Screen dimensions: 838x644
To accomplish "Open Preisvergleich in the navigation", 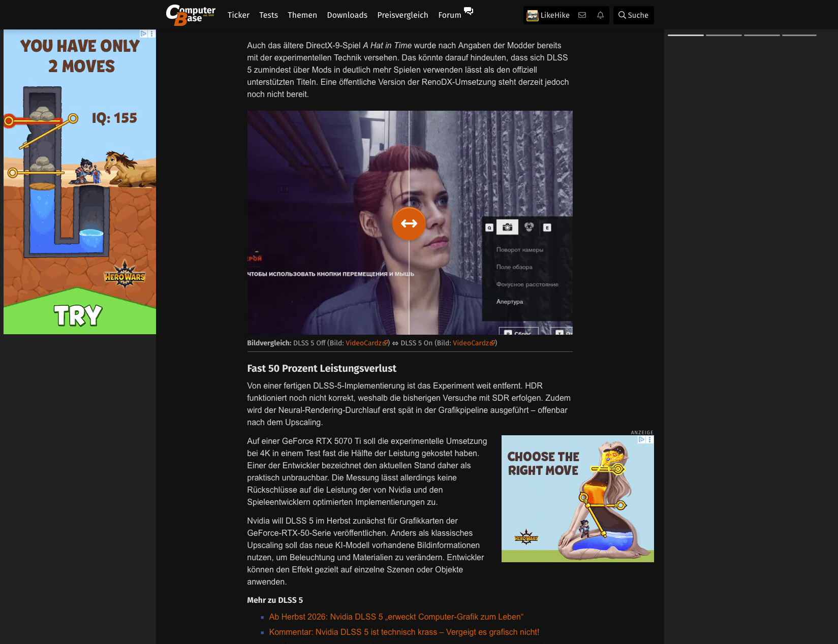I will coord(402,15).
